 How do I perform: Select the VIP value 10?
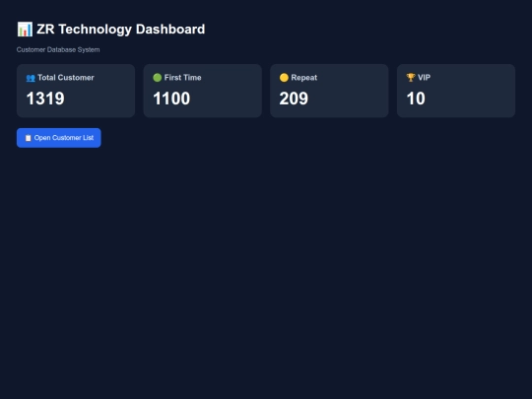click(x=416, y=99)
